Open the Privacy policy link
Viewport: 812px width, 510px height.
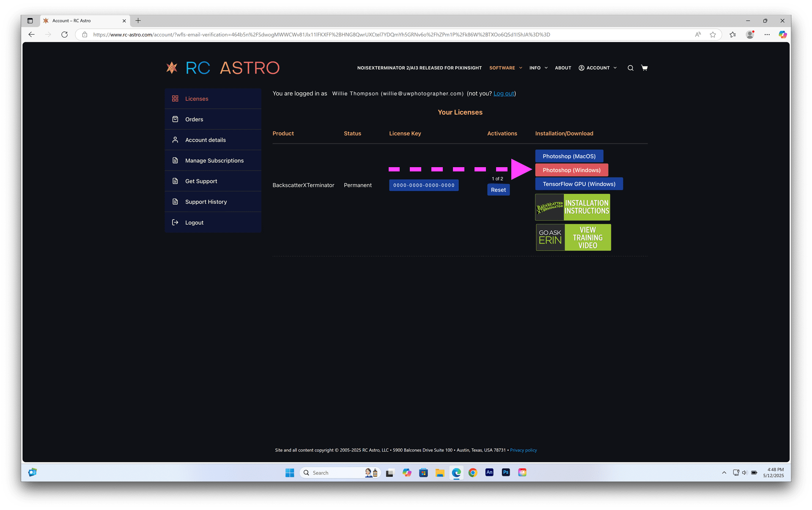523,450
